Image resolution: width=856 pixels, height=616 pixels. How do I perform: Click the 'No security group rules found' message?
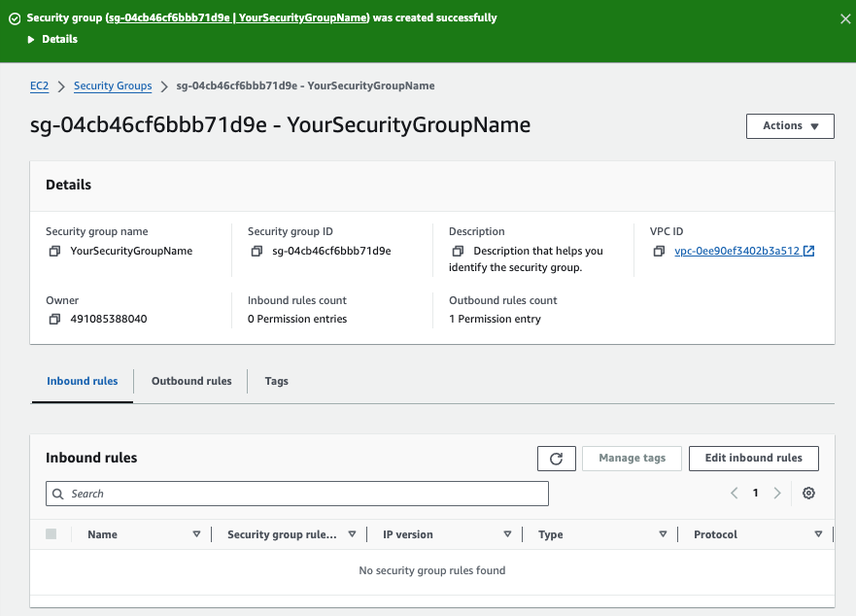[431, 570]
